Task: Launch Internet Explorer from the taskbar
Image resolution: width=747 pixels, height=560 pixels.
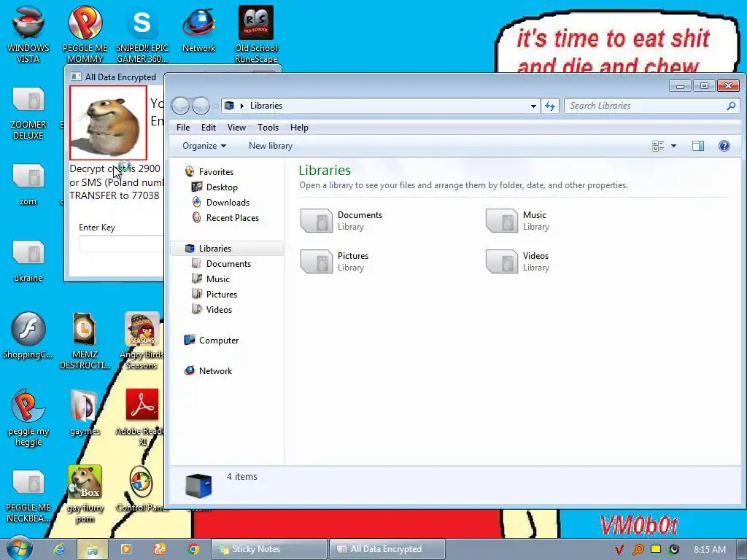Action: click(x=59, y=549)
